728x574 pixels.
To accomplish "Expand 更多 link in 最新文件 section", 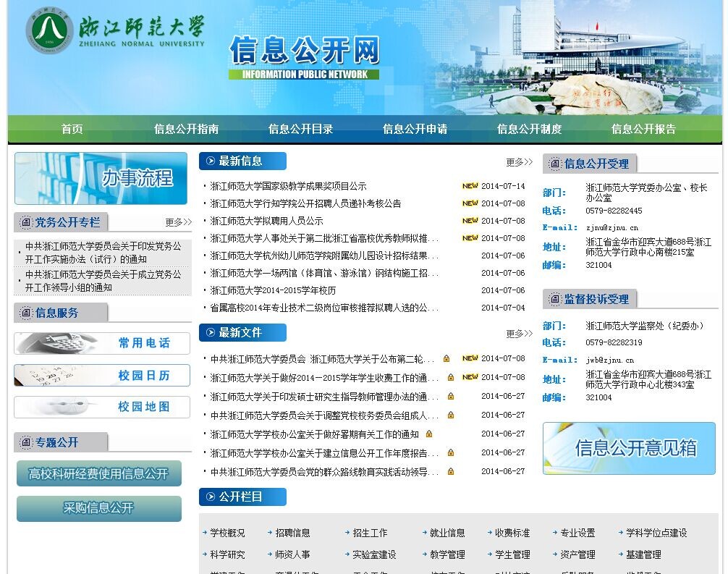I will coord(519,334).
